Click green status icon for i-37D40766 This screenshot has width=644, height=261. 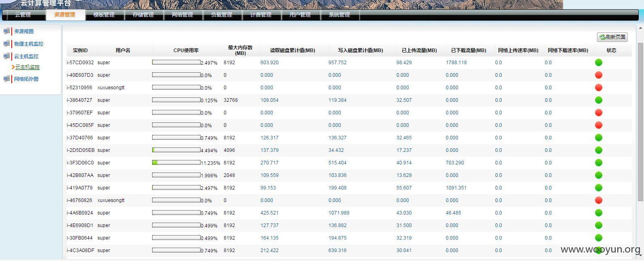599,138
